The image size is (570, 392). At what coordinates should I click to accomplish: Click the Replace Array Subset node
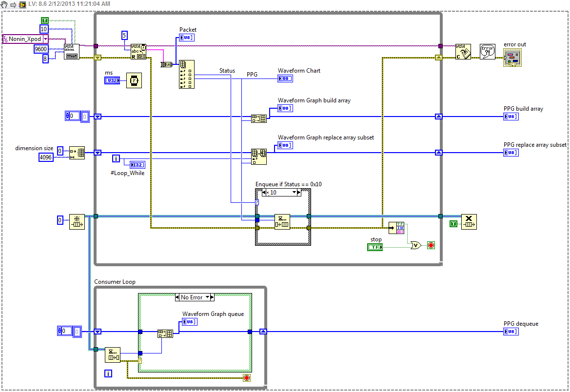coord(259,157)
